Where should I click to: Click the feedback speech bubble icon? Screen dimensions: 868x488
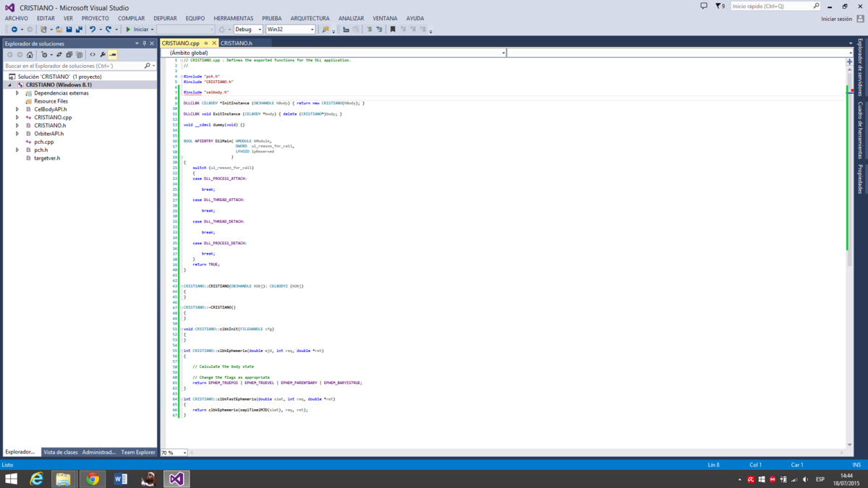(x=704, y=6)
